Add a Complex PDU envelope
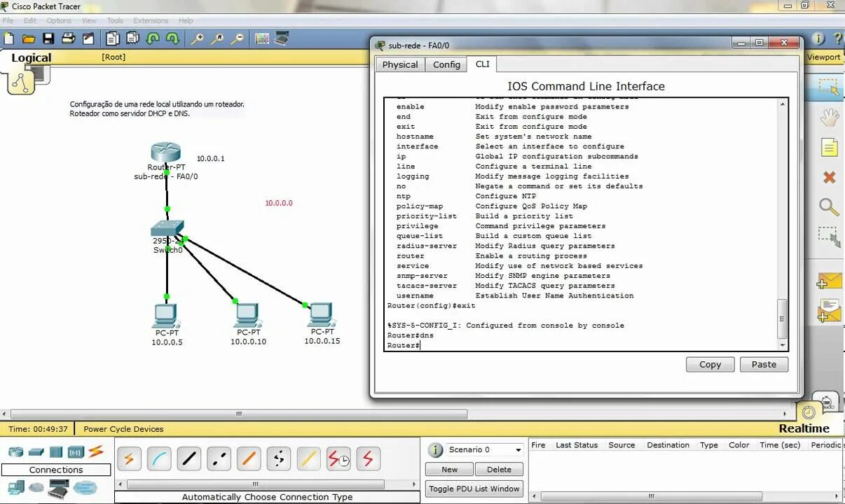This screenshot has width=845, height=504. point(829,311)
